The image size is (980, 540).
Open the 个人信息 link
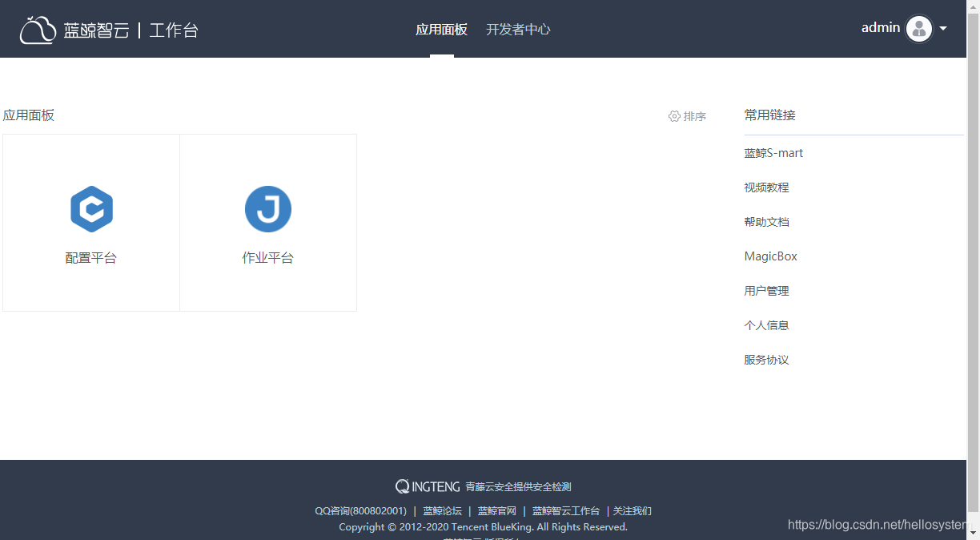tap(766, 325)
